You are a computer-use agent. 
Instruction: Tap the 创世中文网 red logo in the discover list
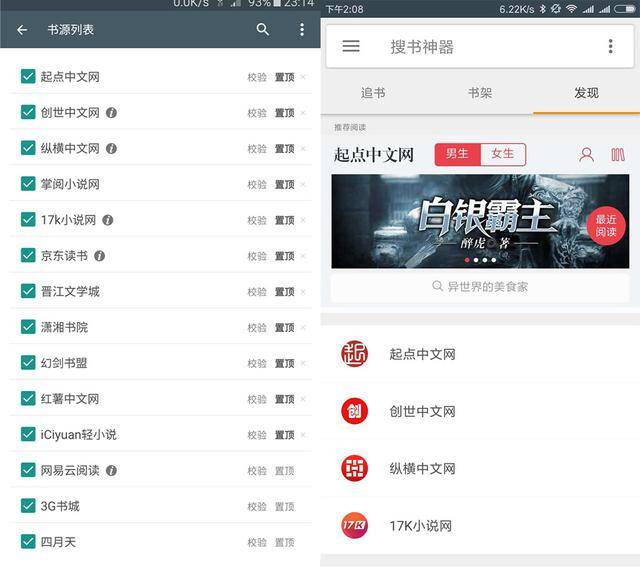[354, 411]
